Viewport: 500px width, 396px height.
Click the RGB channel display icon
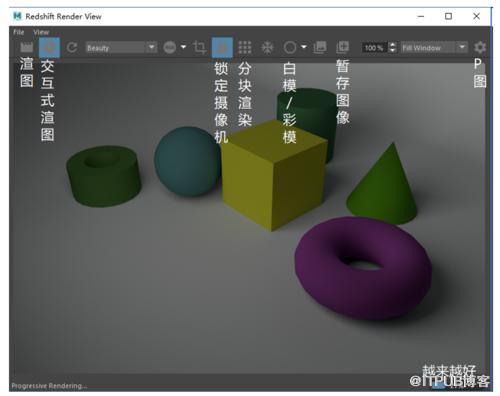point(170,48)
